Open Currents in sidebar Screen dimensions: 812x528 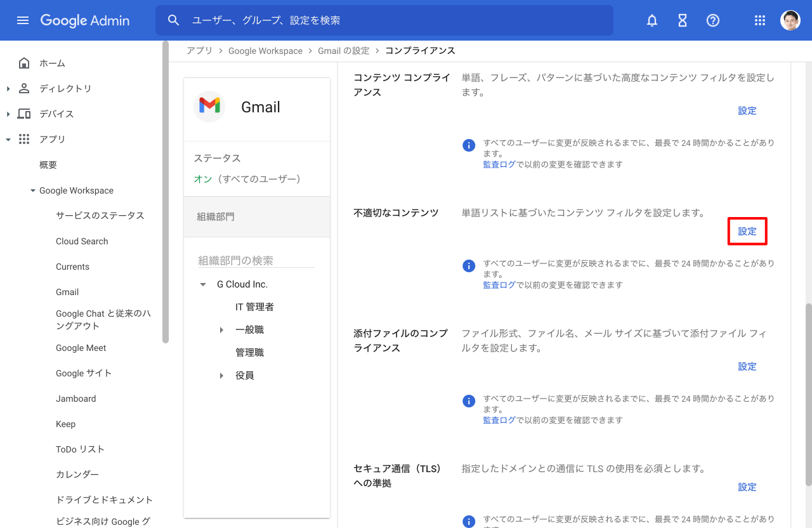click(x=72, y=267)
